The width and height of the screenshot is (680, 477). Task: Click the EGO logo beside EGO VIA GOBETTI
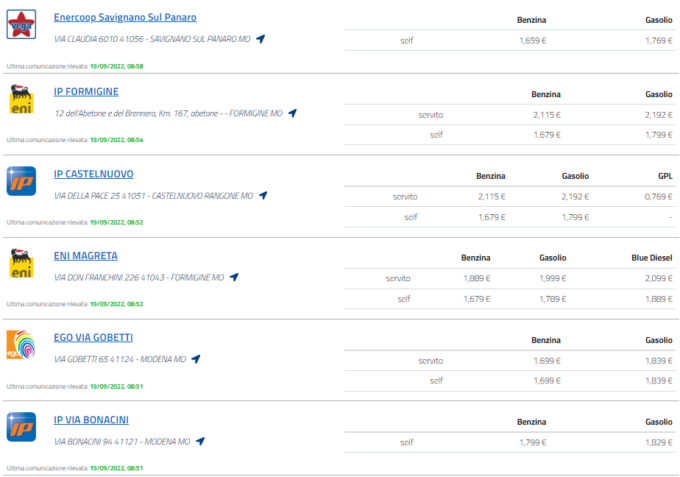coord(21,345)
